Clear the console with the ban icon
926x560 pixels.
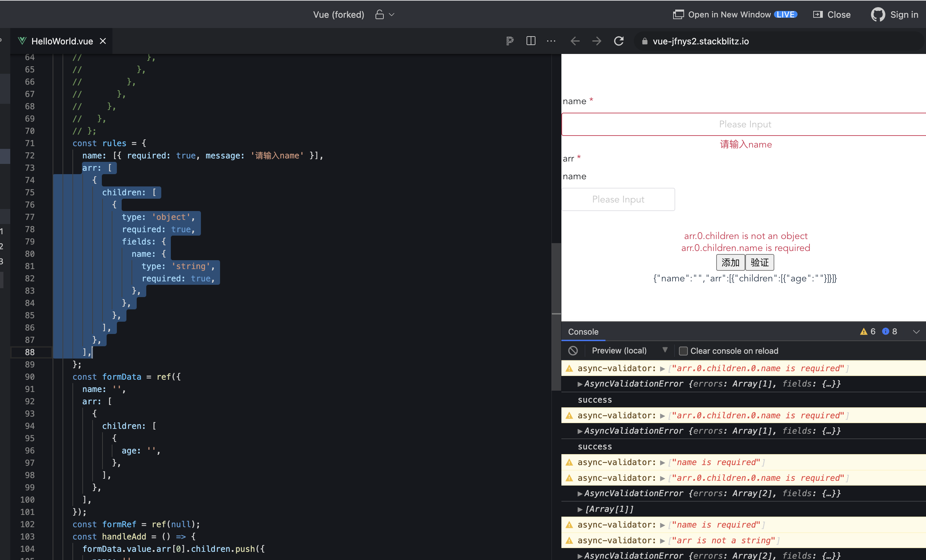pyautogui.click(x=573, y=351)
